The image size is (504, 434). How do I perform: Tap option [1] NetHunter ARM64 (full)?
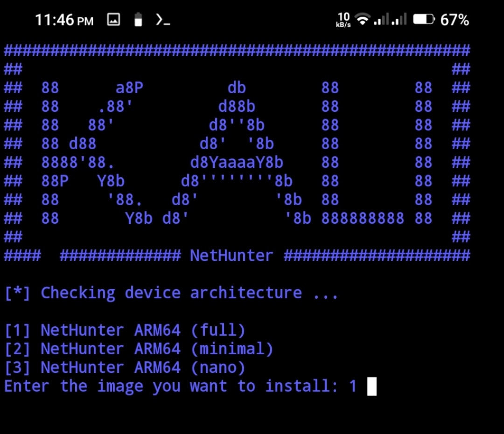point(125,331)
